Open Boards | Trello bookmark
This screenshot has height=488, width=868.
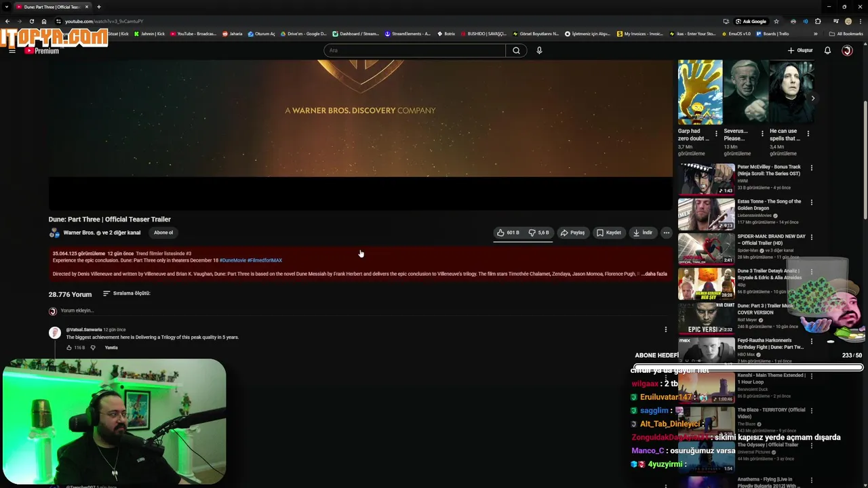tap(772, 34)
